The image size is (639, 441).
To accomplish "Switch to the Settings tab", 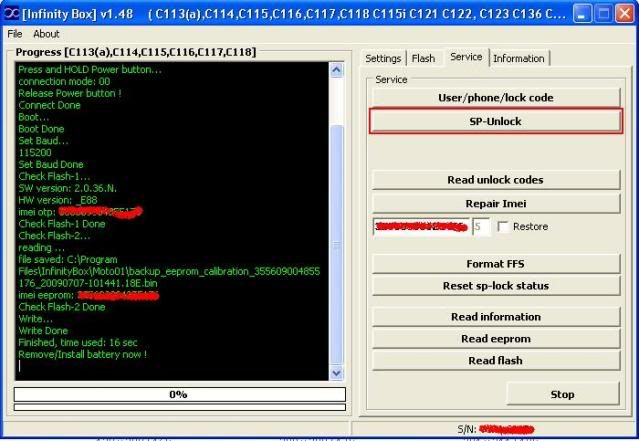I will point(383,58).
